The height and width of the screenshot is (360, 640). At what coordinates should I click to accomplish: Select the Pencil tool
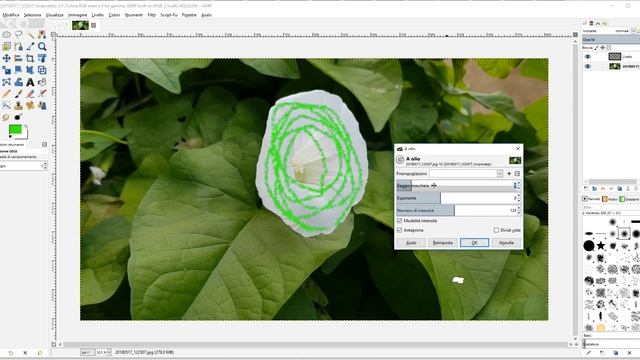click(x=7, y=94)
